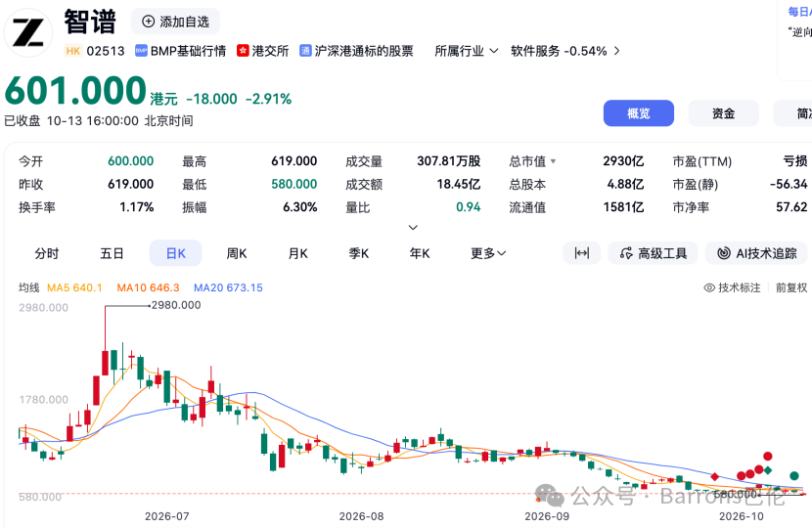Open 高级工具 advanced tools
The image size is (812, 528).
click(x=653, y=253)
